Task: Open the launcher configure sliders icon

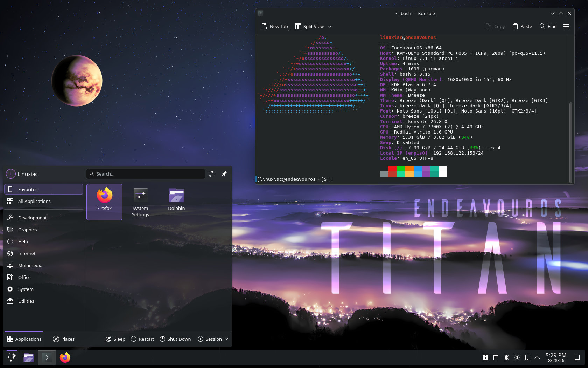Action: pos(212,174)
